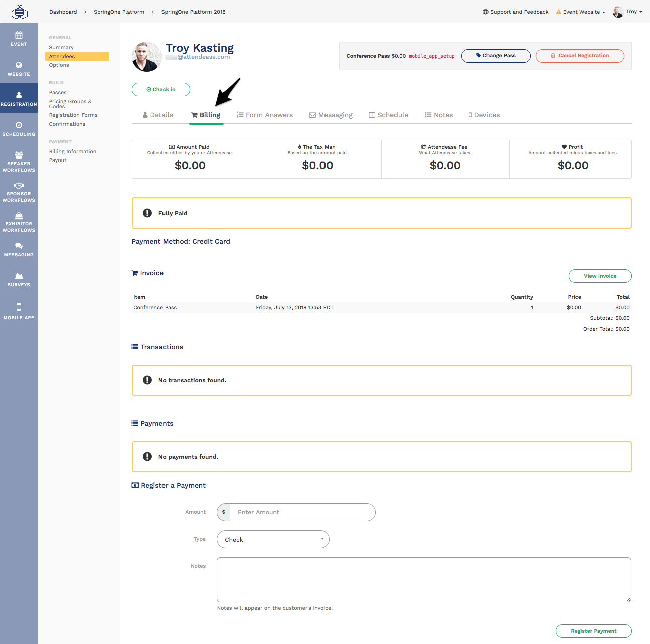
Task: Click the Cancel Registration button
Action: pos(580,55)
